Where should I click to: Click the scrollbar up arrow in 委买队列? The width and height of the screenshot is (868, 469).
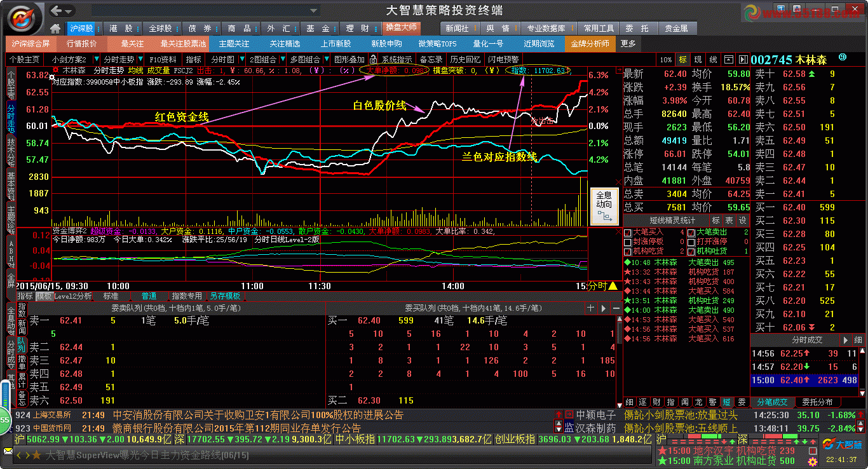point(620,319)
